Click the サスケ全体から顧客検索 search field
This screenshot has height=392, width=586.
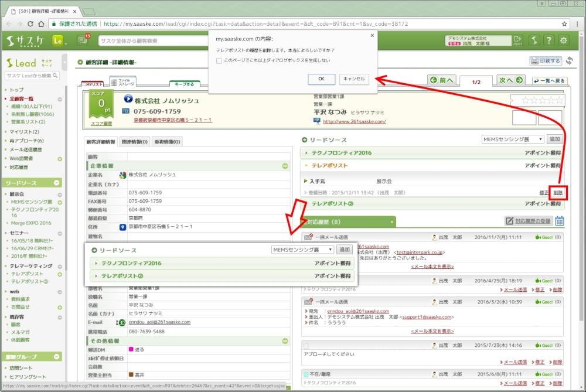tap(149, 40)
